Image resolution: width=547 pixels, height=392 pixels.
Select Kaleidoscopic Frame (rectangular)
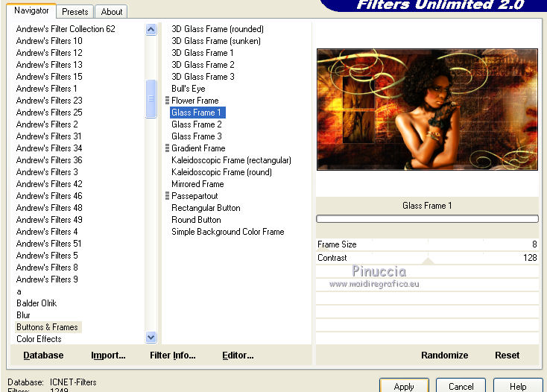coord(231,160)
